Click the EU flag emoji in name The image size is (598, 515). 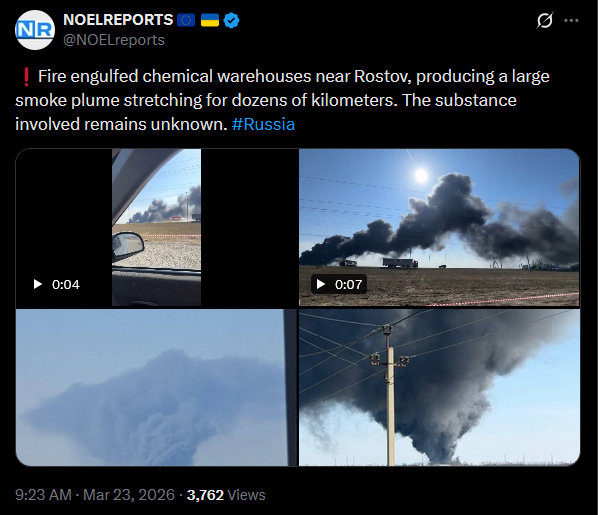[x=186, y=20]
